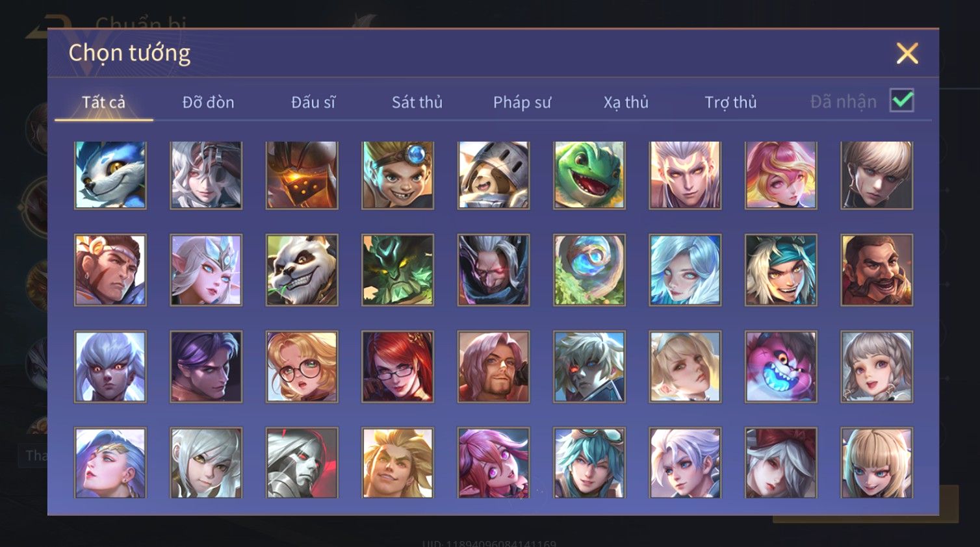Choose the pink grinning cat monster hero
The height and width of the screenshot is (547, 980).
tap(781, 366)
